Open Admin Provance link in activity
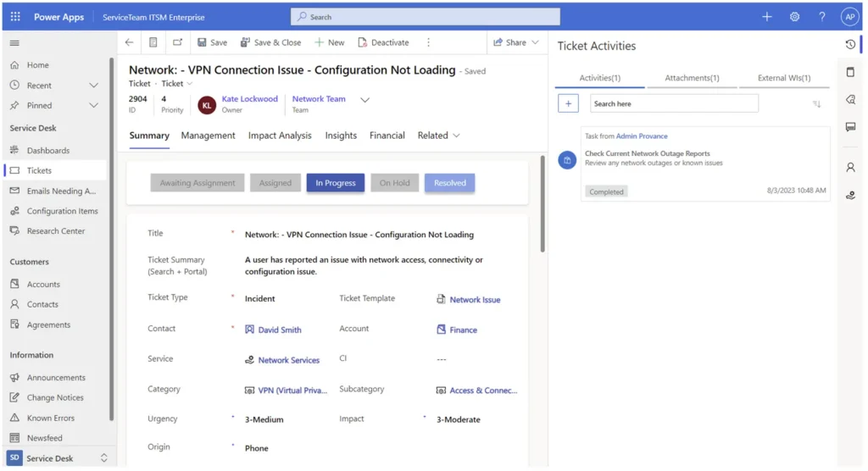The height and width of the screenshot is (471, 868). (642, 136)
